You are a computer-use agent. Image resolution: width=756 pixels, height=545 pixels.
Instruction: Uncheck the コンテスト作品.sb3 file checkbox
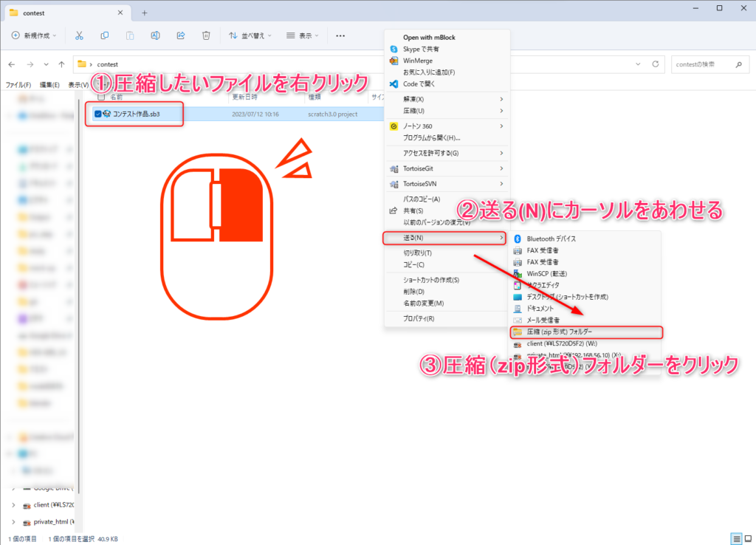click(x=98, y=114)
